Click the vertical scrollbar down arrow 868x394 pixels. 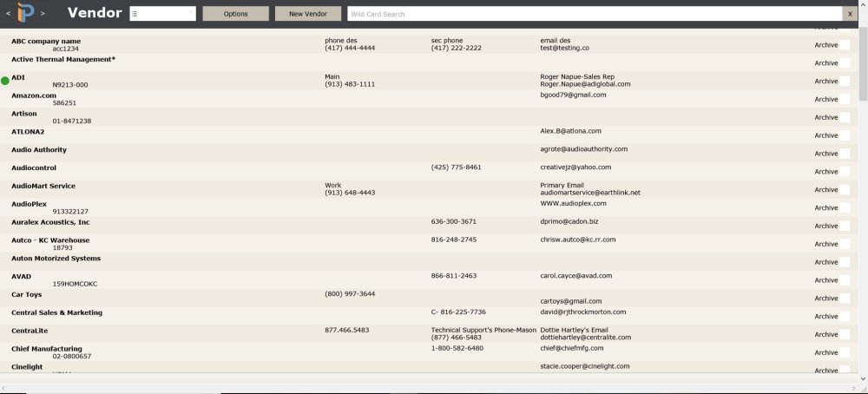[863, 378]
